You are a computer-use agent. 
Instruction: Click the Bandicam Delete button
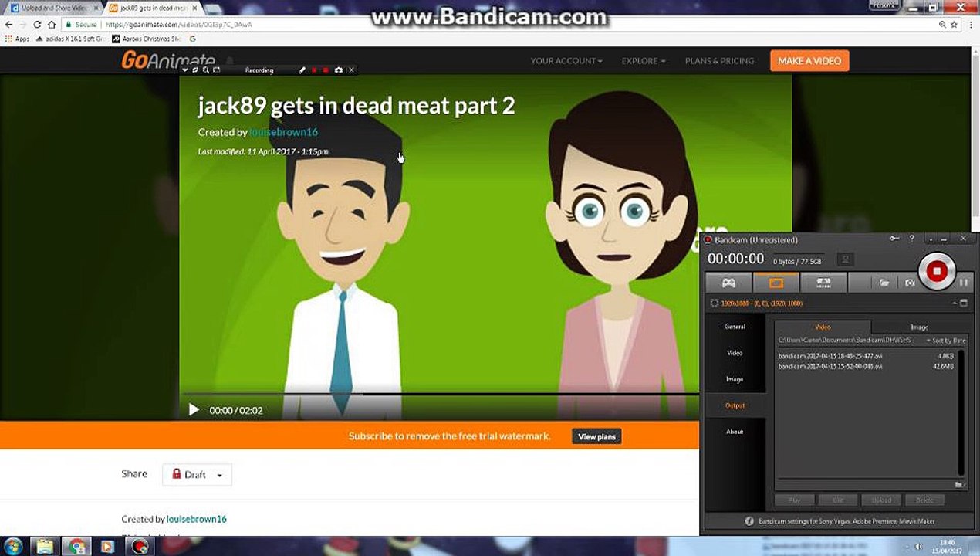pos(924,500)
